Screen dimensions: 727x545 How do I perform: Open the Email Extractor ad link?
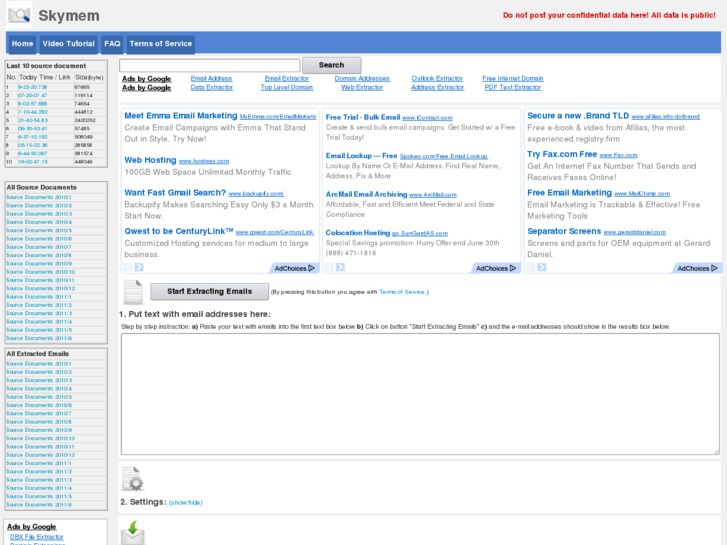point(287,78)
